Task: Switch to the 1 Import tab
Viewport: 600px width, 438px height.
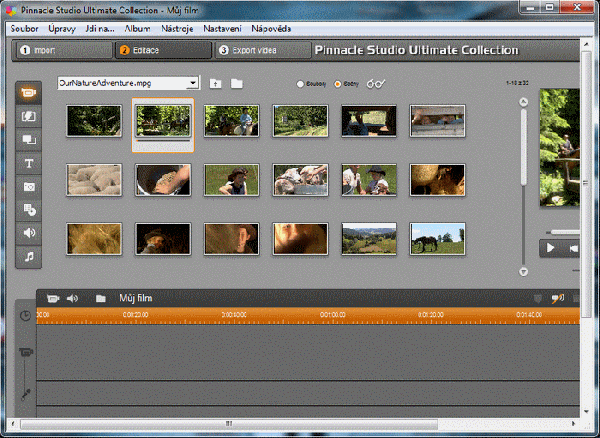Action: [64, 50]
